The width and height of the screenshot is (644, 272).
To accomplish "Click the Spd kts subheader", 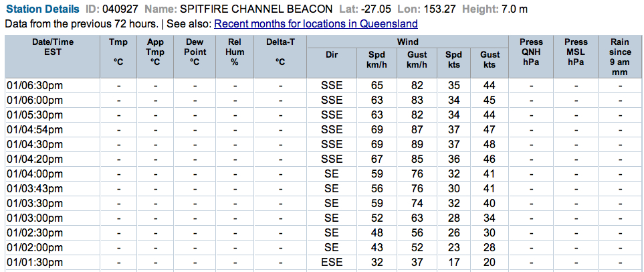I will [453, 60].
